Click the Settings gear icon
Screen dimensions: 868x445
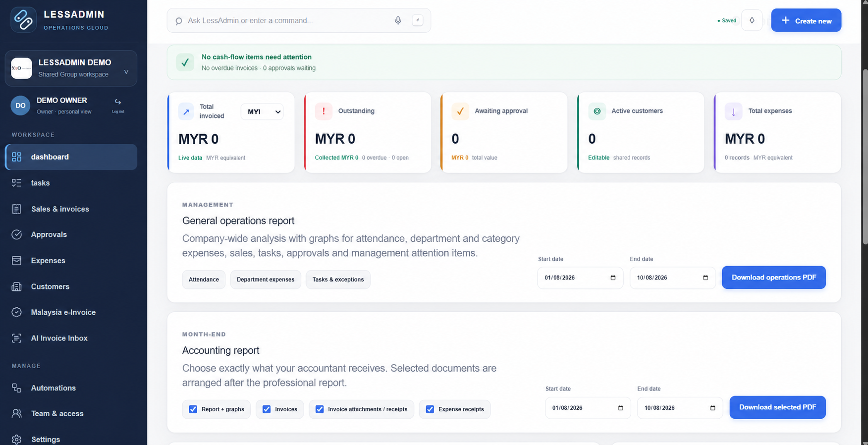(17, 440)
